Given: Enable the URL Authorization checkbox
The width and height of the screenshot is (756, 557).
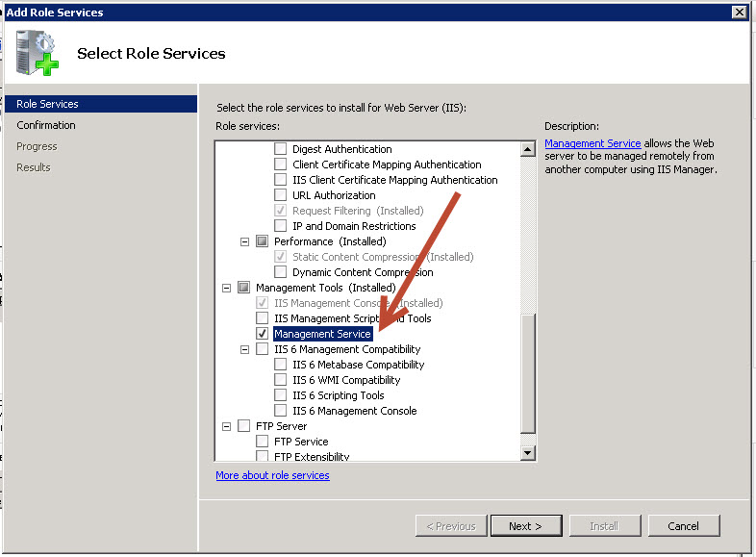Looking at the screenshot, I should click(x=280, y=195).
